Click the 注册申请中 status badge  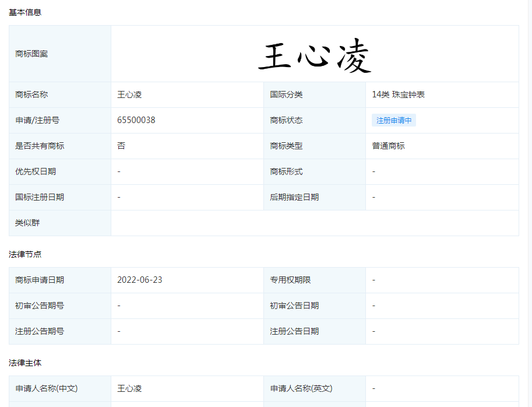click(x=394, y=121)
